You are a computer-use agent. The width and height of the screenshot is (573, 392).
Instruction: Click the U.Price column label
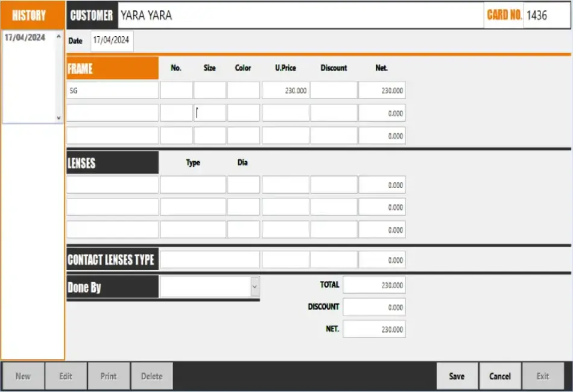point(285,68)
